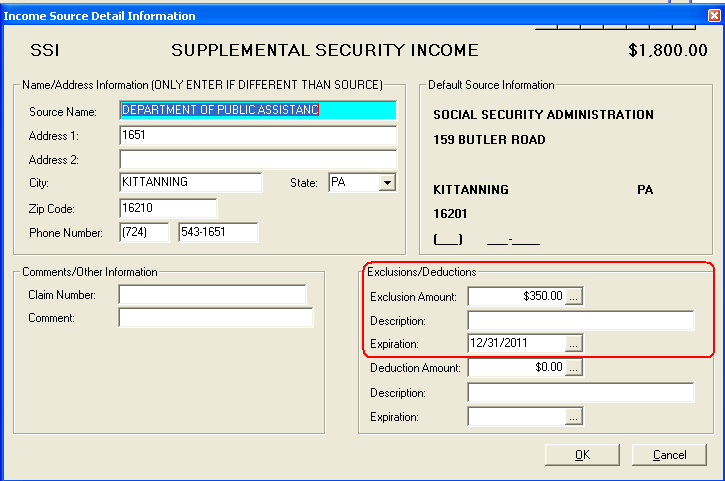This screenshot has width=725, height=481.
Task: Click the ellipsis button beside Deduction Amount
Action: [x=574, y=368]
